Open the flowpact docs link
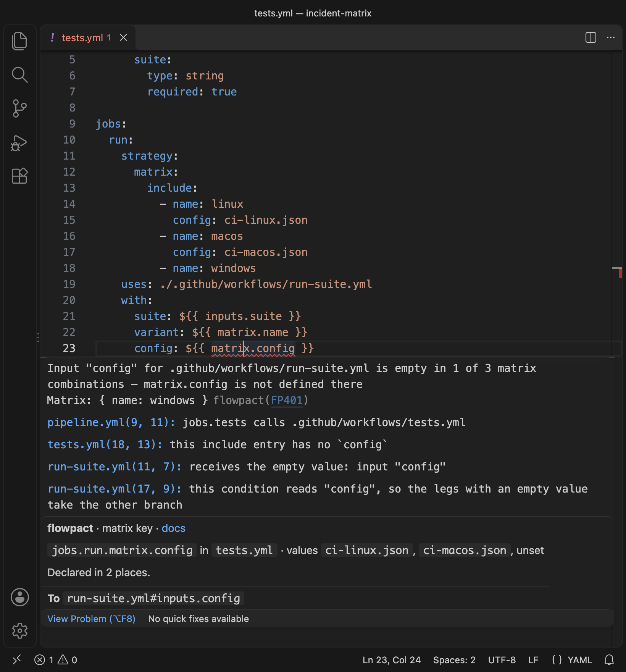The image size is (626, 672). click(173, 528)
